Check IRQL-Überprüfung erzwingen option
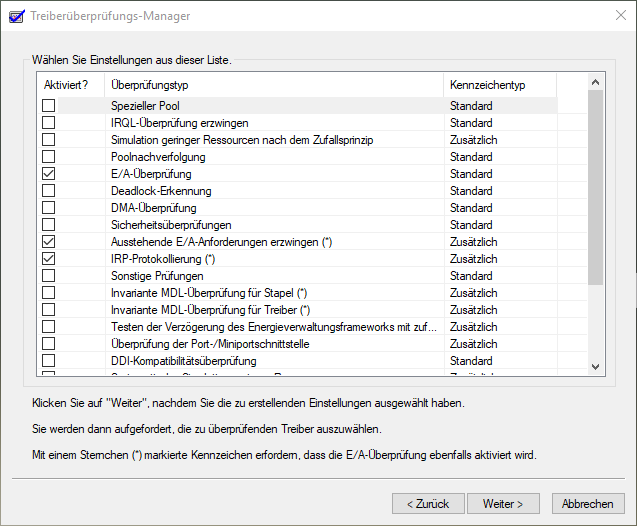 pos(48,123)
